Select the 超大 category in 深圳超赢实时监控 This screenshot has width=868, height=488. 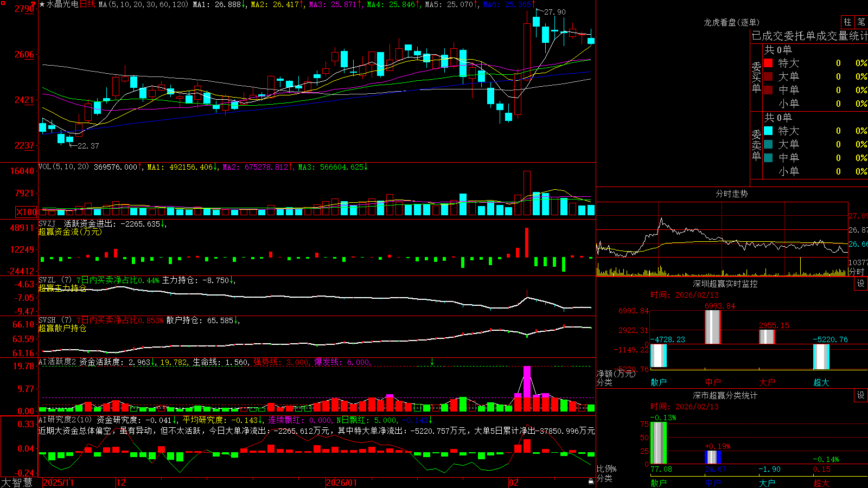pyautogui.click(x=821, y=382)
